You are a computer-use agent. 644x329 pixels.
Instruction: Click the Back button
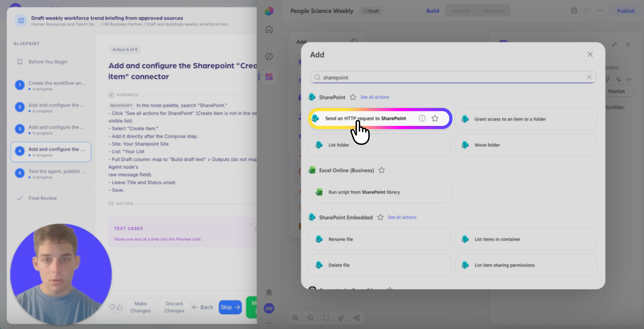click(203, 307)
